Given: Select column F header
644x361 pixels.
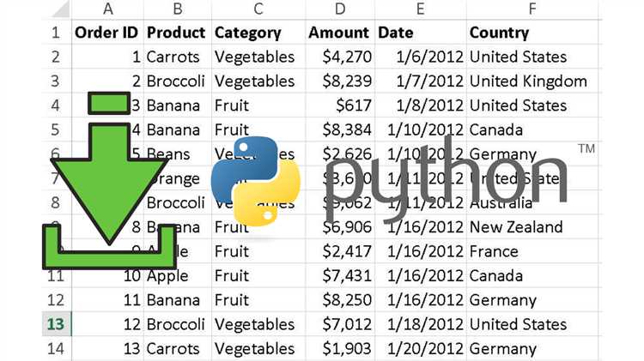Looking at the screenshot, I should 532,9.
